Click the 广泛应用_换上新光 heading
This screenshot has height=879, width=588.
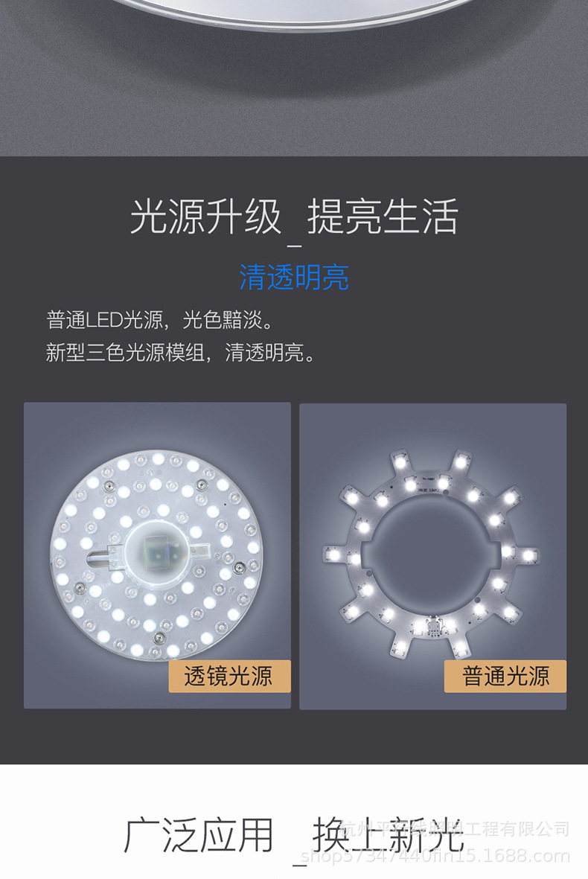coord(294,835)
